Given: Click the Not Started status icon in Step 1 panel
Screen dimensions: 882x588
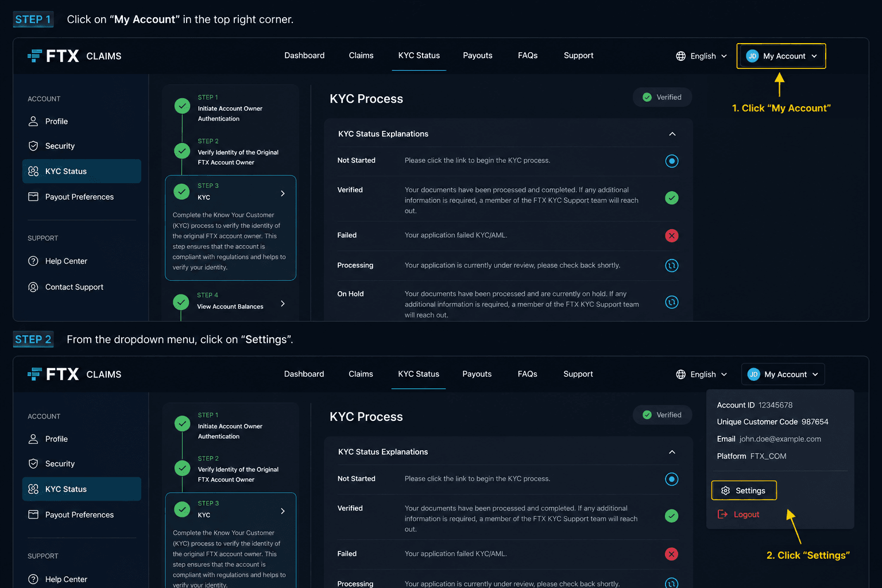Looking at the screenshot, I should 672,161.
